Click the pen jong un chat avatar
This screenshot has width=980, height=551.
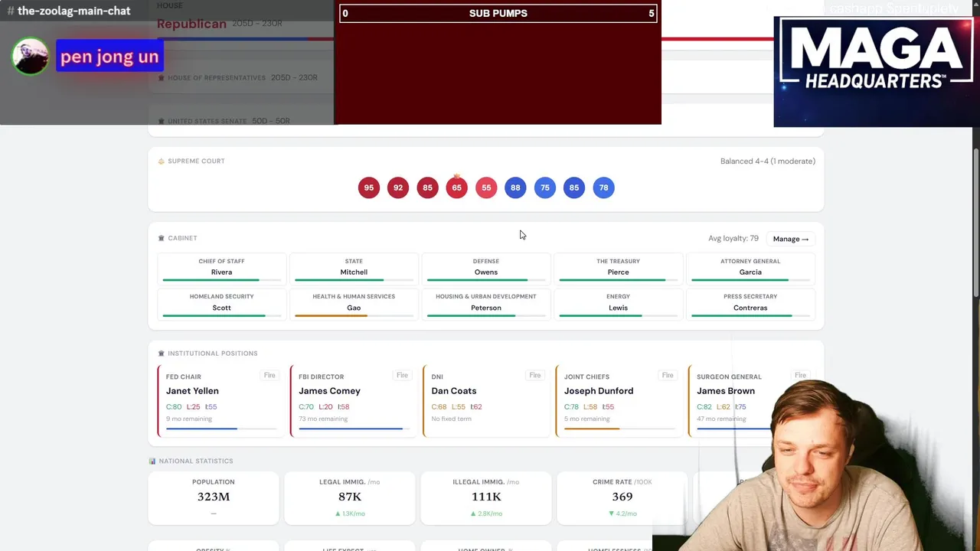click(31, 57)
